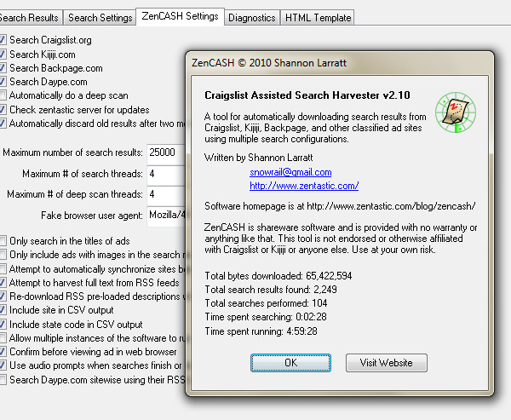Screen dimensions: 511x420
Task: Click the OK button in About dialog
Action: (x=290, y=363)
